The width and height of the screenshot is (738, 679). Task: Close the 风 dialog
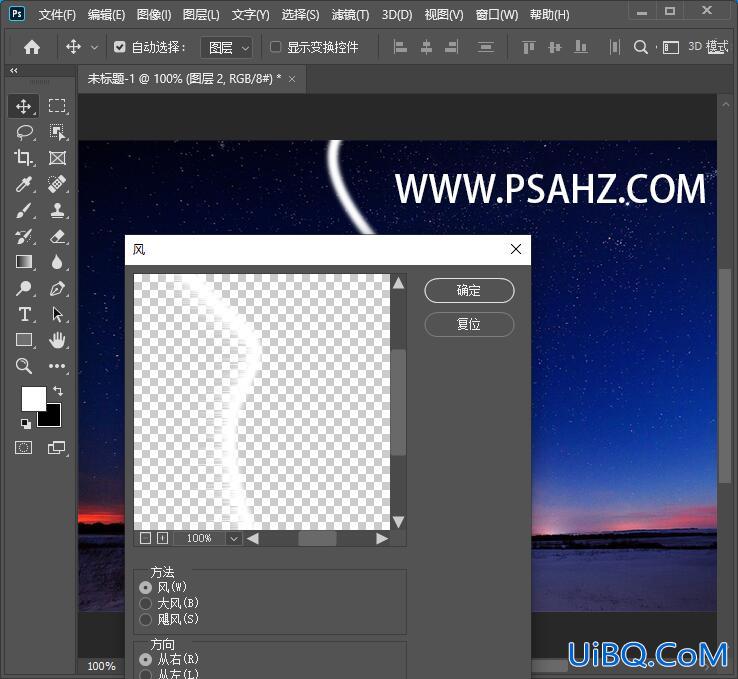[516, 249]
